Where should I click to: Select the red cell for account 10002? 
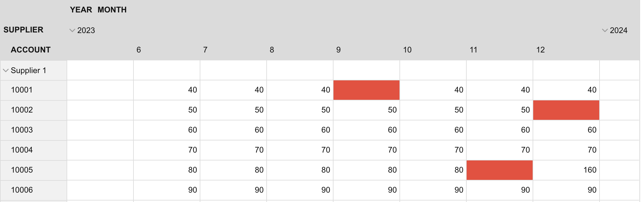point(566,110)
